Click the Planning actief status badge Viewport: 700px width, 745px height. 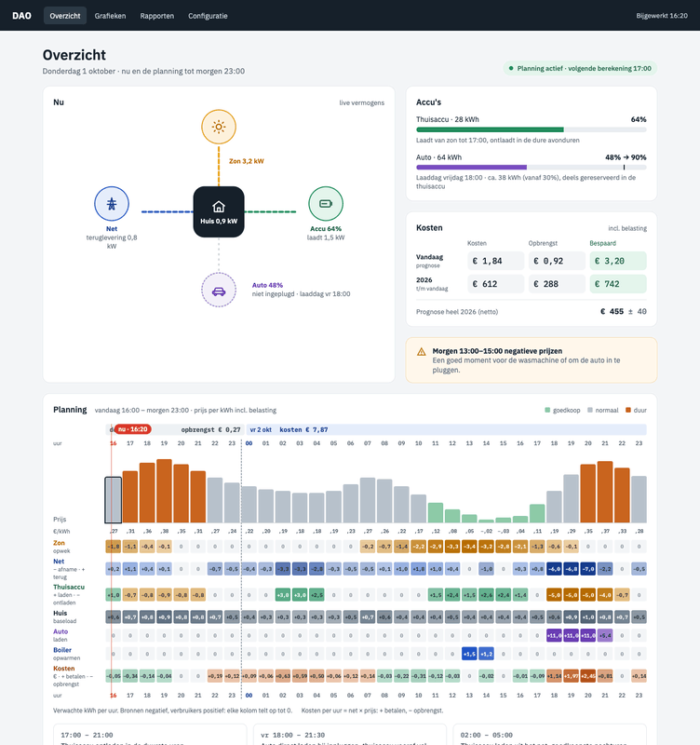click(580, 68)
